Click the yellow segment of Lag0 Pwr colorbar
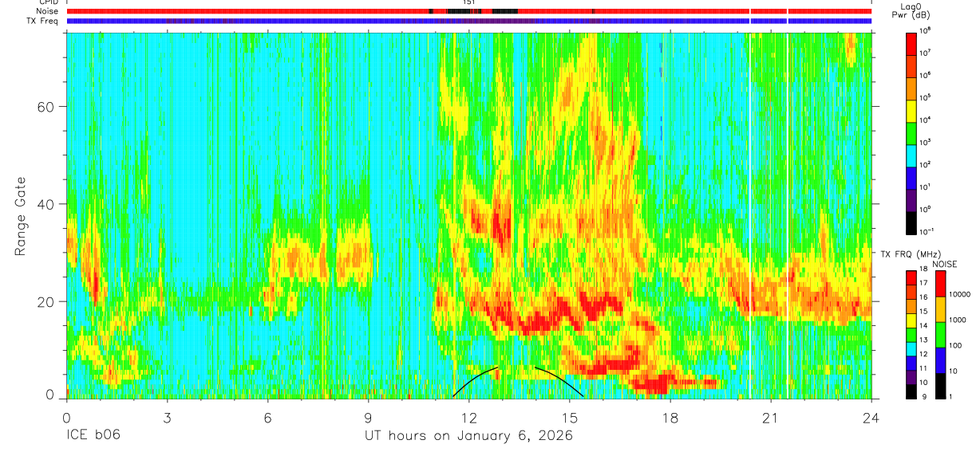 click(x=911, y=109)
